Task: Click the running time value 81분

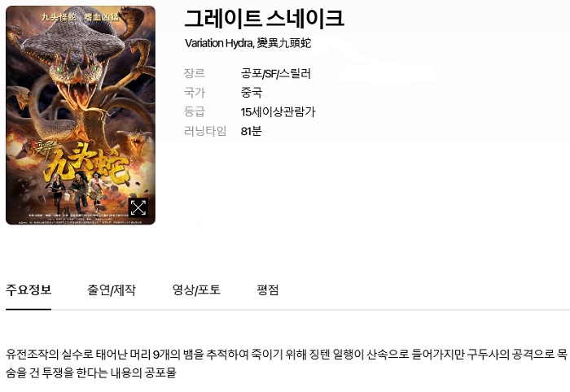Action: click(x=251, y=131)
